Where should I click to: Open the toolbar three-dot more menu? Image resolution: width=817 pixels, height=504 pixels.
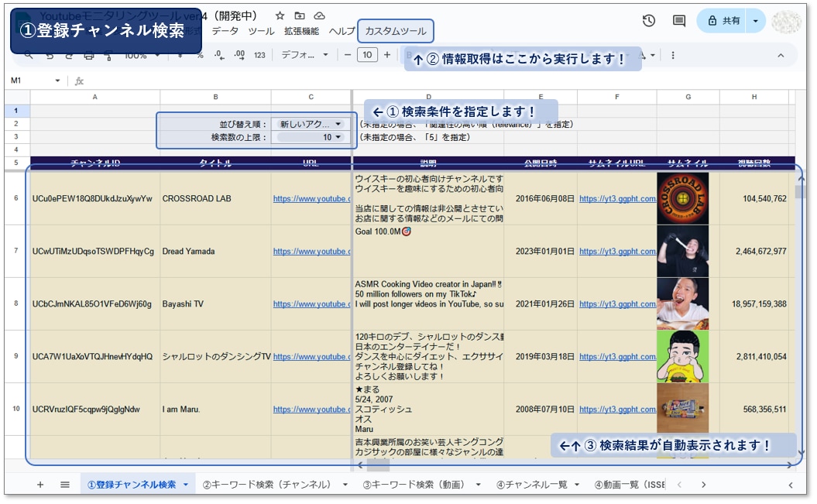click(x=673, y=55)
